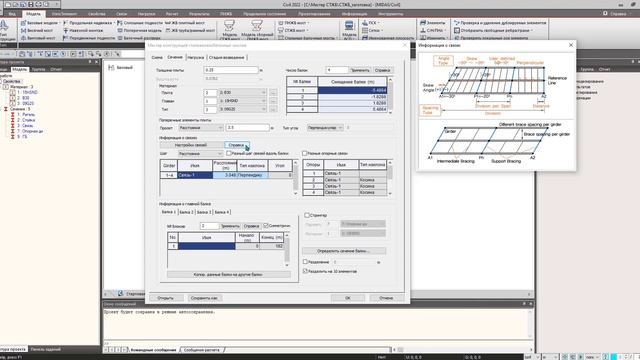Open Передвижные подмости wizard
Screen dimensions: 640x360
pyautogui.click(x=89, y=38)
